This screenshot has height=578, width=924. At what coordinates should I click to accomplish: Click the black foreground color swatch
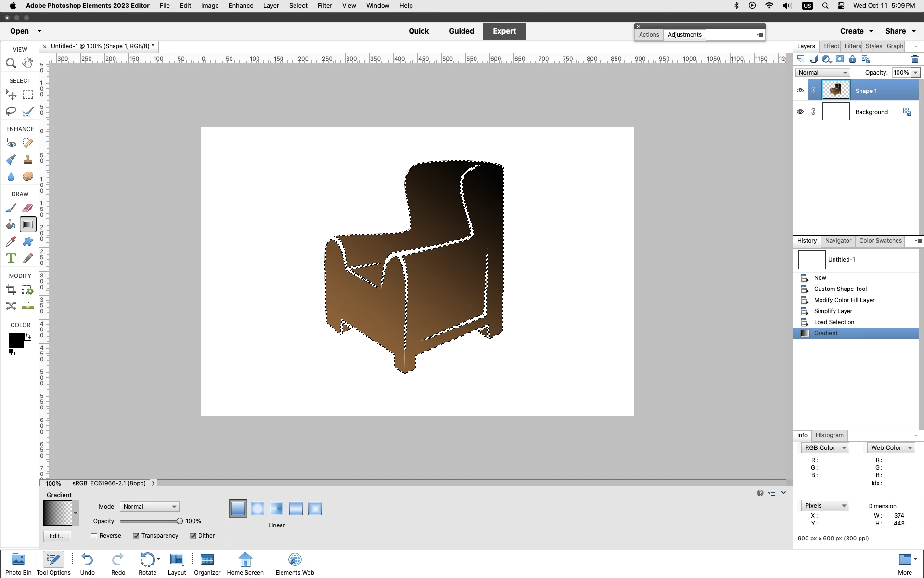(x=16, y=341)
